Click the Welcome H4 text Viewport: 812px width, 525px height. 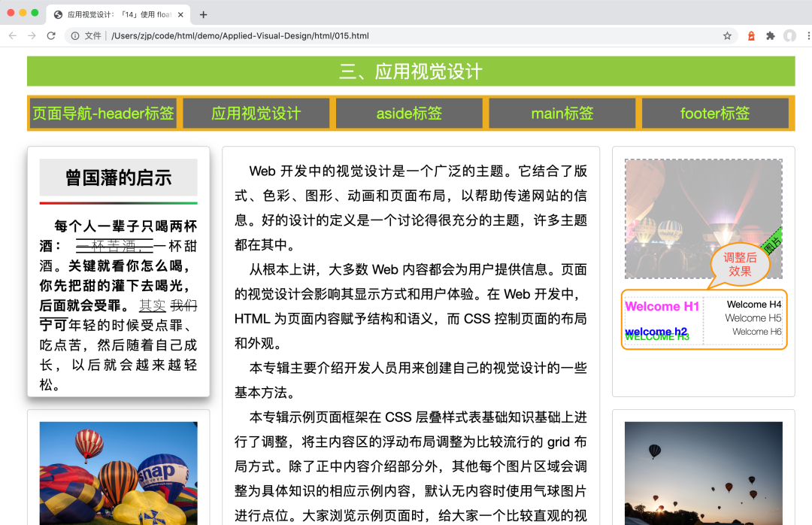(x=754, y=304)
